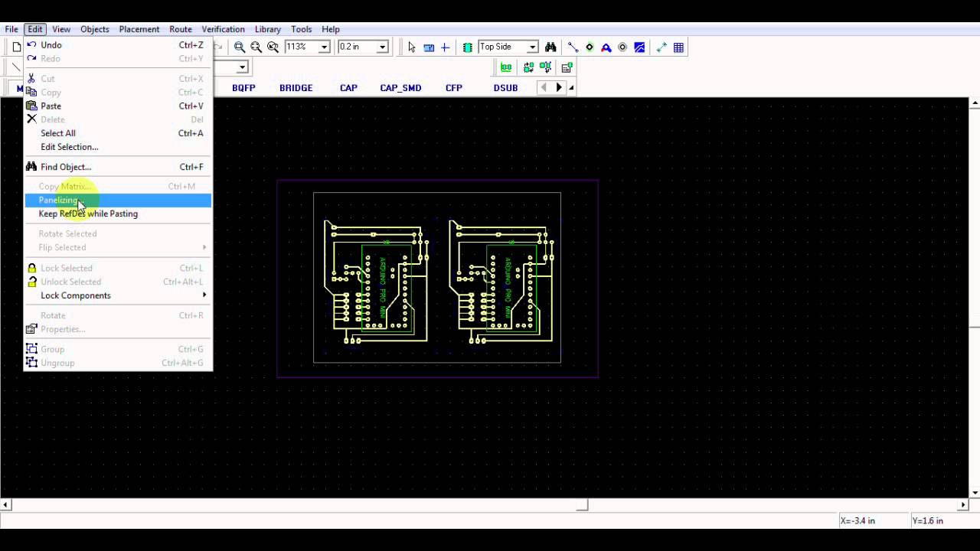
Task: Show previous library tabs with left arrow
Action: coord(544,88)
